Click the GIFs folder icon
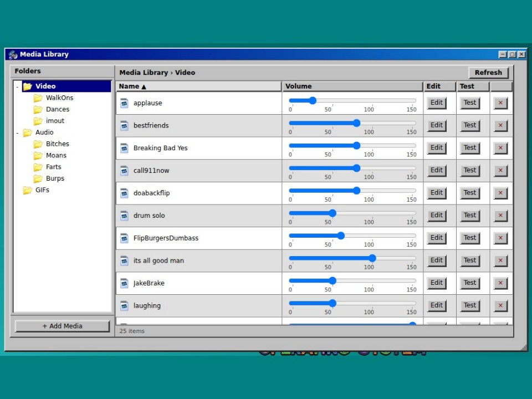The image size is (532, 399). click(x=28, y=190)
